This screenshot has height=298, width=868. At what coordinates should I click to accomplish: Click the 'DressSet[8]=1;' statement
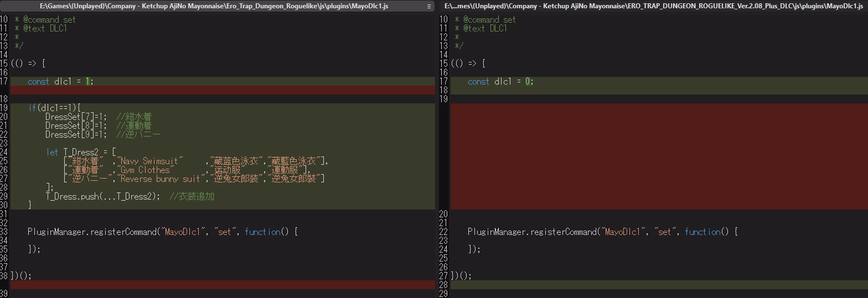tap(76, 126)
